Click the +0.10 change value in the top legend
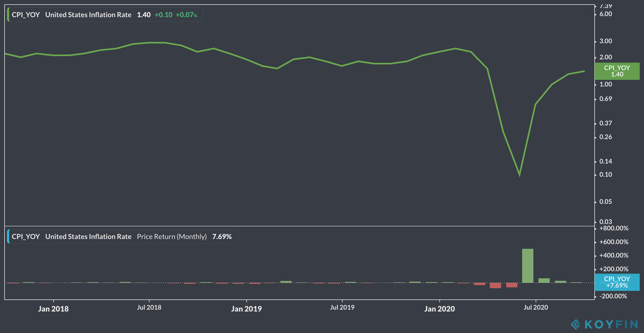This screenshot has height=333, width=644. [x=163, y=15]
